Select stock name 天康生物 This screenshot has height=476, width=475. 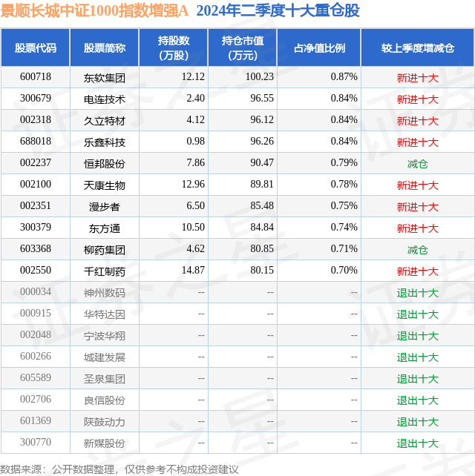105,186
